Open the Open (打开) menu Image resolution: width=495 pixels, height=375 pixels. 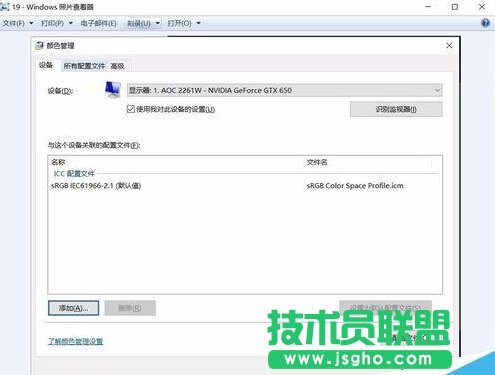click(x=184, y=23)
